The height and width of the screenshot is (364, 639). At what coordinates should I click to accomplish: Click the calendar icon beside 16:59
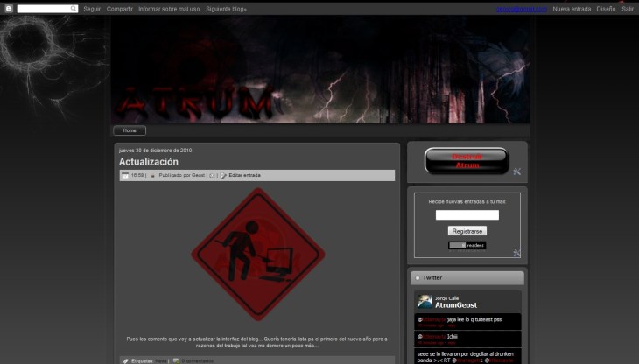(x=125, y=175)
